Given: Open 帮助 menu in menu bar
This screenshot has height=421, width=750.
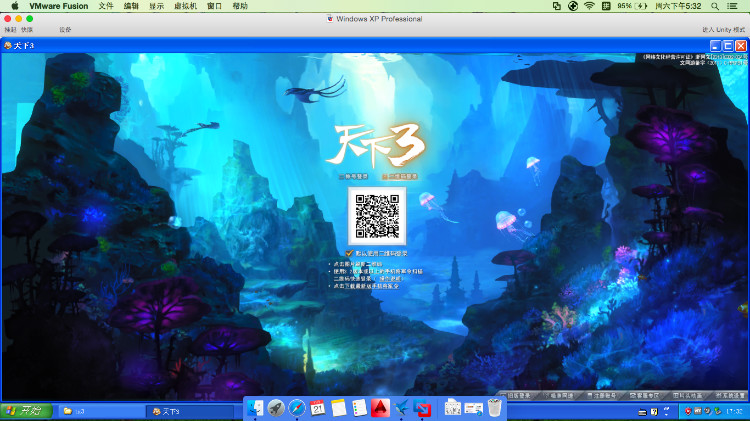Looking at the screenshot, I should point(240,6).
